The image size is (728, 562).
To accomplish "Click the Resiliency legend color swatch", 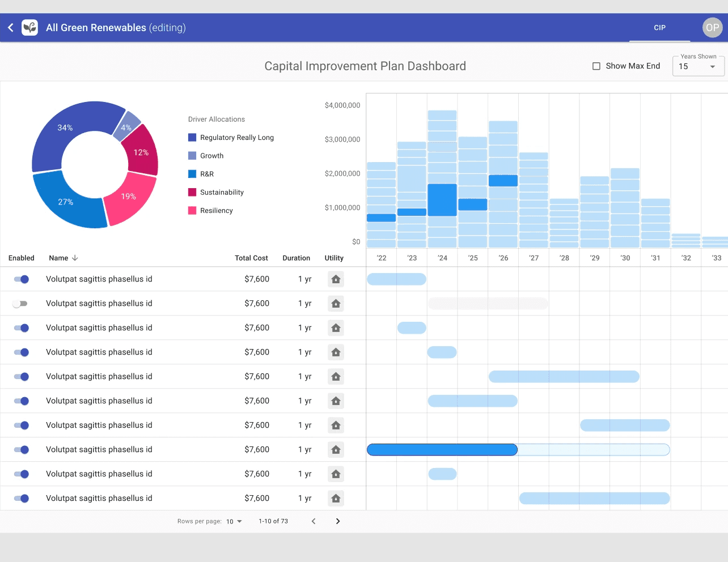I will 192,210.
